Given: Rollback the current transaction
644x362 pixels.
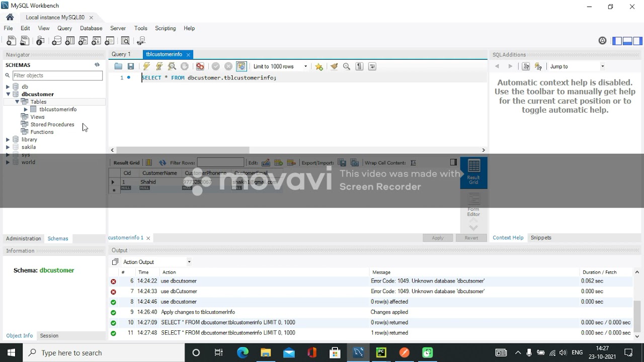Looking at the screenshot, I should click(228, 66).
